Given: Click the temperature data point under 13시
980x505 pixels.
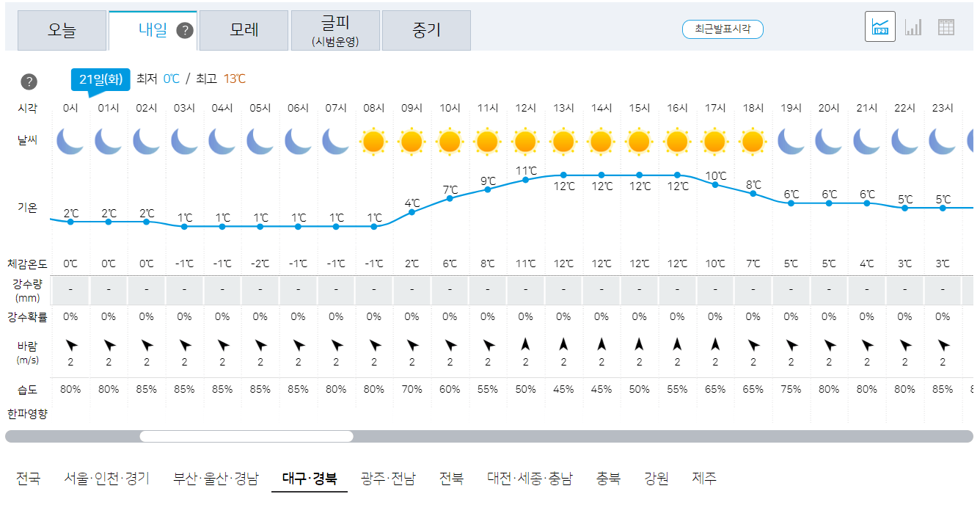Looking at the screenshot, I should 563,175.
